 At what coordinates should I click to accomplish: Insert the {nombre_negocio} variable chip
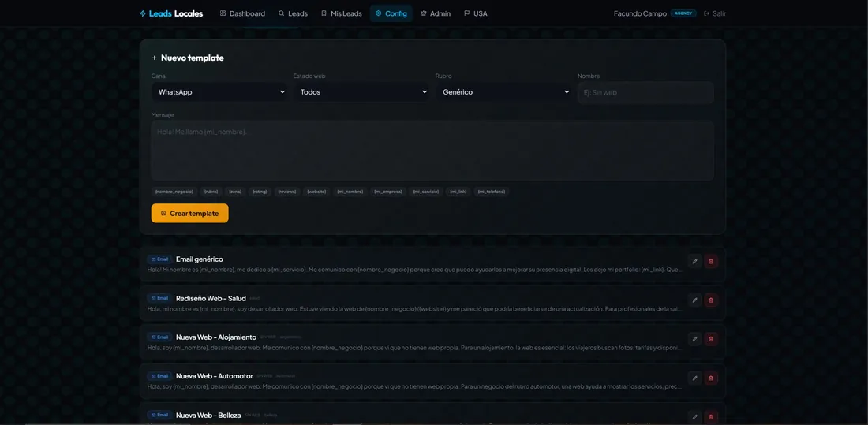coord(174,192)
